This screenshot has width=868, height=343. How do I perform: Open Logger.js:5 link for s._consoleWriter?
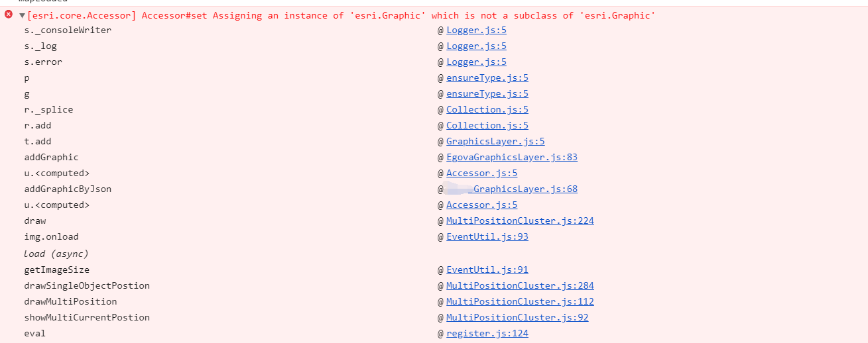click(x=476, y=30)
